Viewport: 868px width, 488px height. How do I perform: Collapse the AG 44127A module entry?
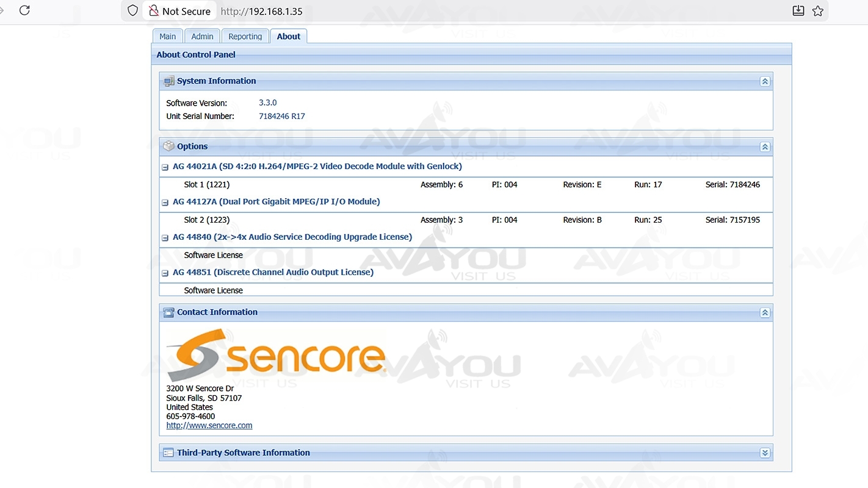tap(165, 203)
